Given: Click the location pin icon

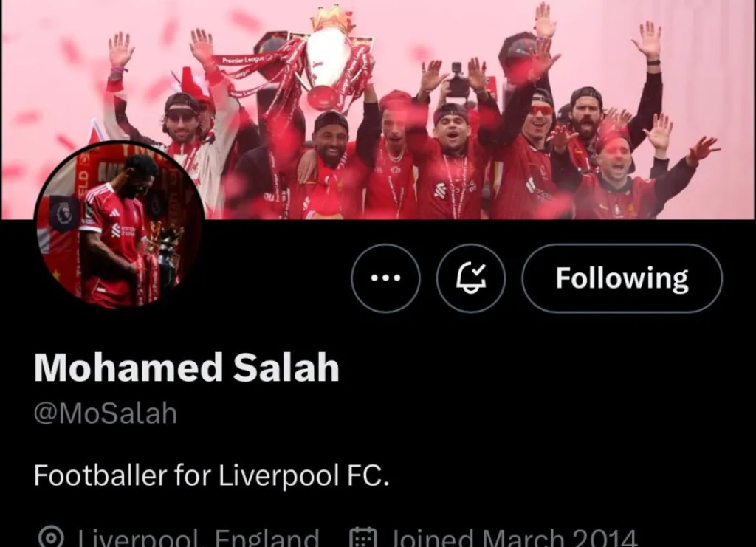Looking at the screenshot, I should (51, 537).
